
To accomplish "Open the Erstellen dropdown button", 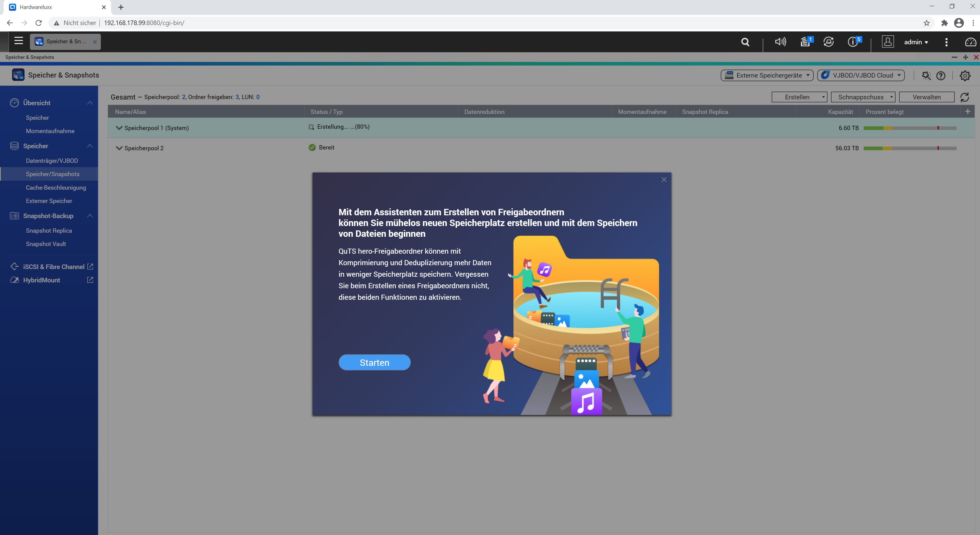I will (799, 97).
